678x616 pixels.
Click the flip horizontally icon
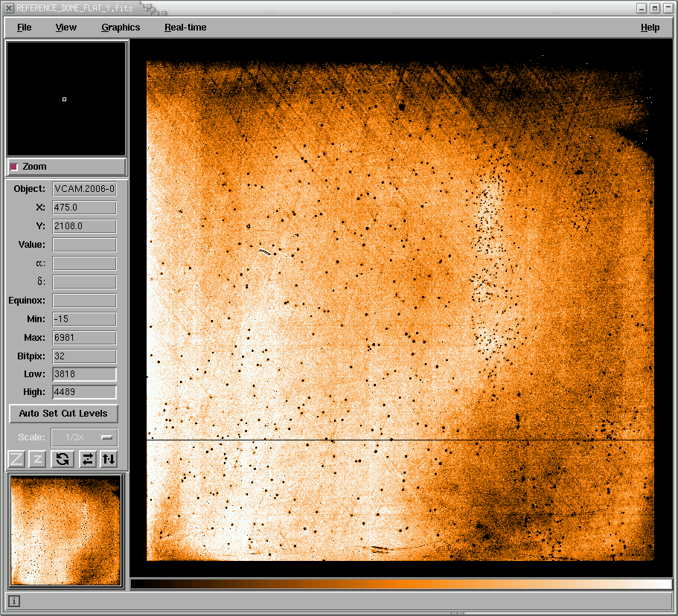click(88, 459)
